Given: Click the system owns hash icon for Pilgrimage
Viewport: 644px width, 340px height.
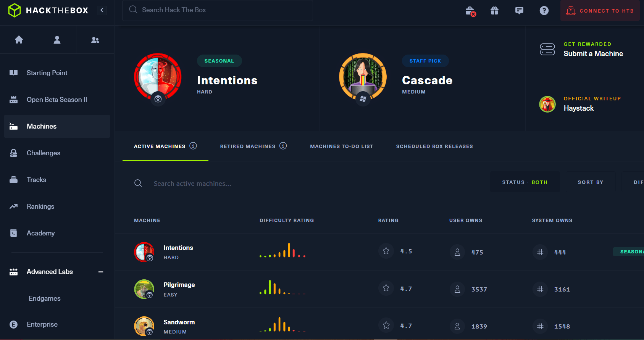Looking at the screenshot, I should point(540,289).
